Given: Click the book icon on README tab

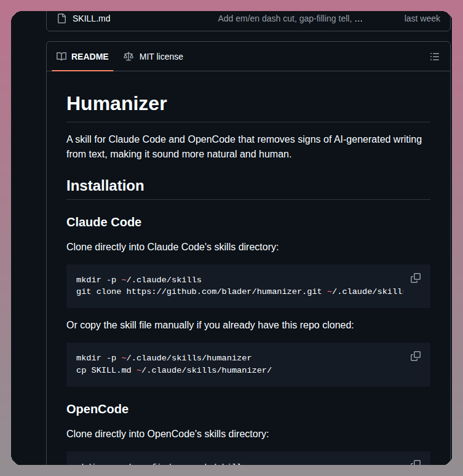Looking at the screenshot, I should point(61,57).
